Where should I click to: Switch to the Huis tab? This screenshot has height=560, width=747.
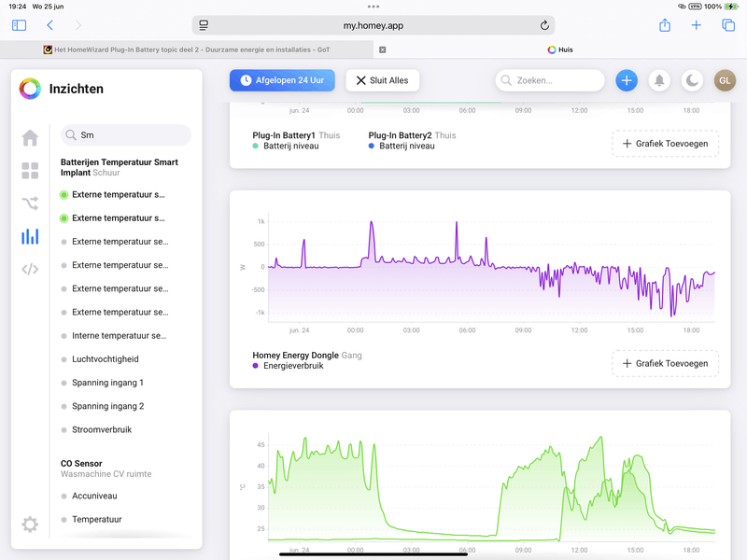tap(560, 49)
